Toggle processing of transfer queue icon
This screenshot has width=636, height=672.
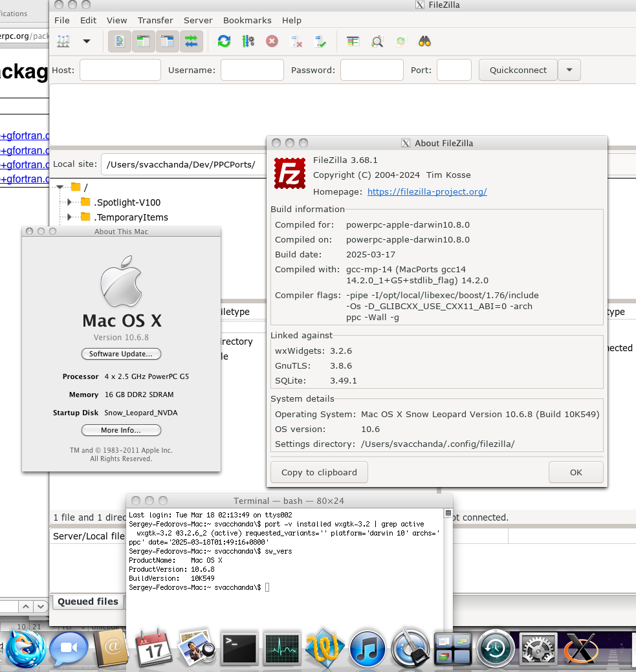(x=248, y=41)
